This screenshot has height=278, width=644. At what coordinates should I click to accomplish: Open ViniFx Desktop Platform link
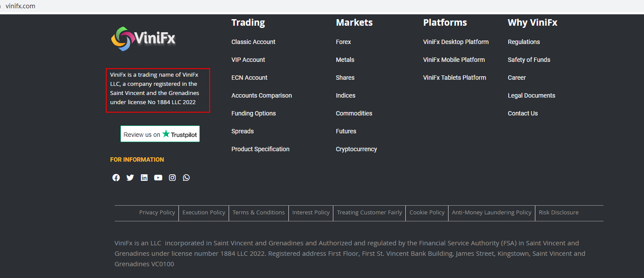click(456, 42)
